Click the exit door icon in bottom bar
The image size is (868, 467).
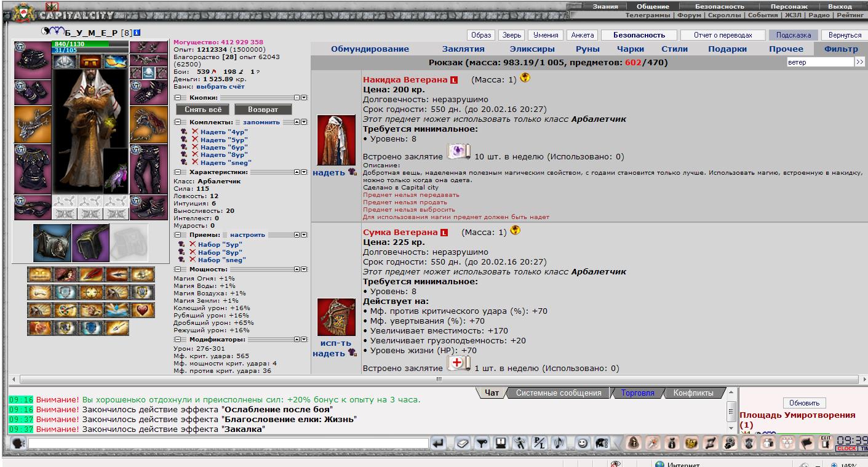[x=826, y=442]
